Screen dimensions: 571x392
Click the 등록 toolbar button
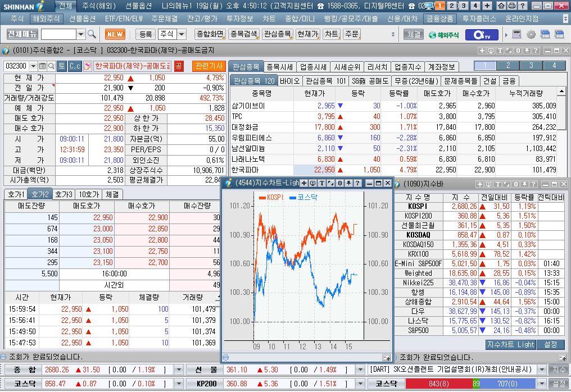point(146,34)
